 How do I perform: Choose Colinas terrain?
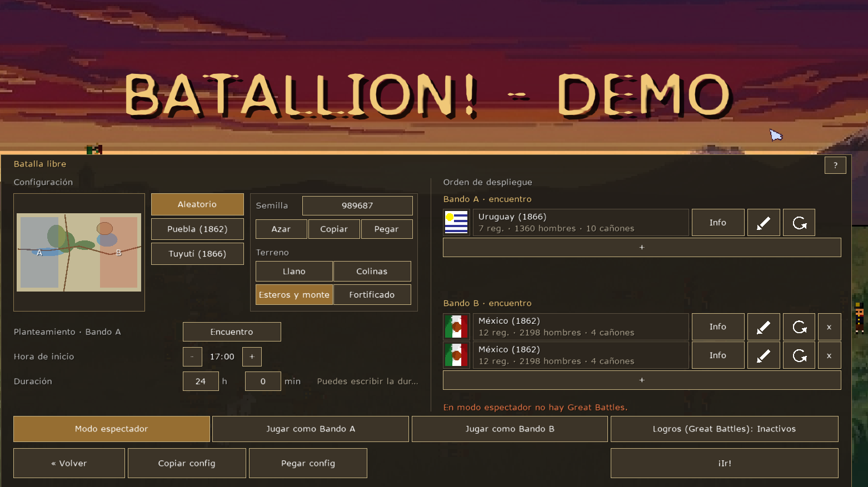coord(372,272)
